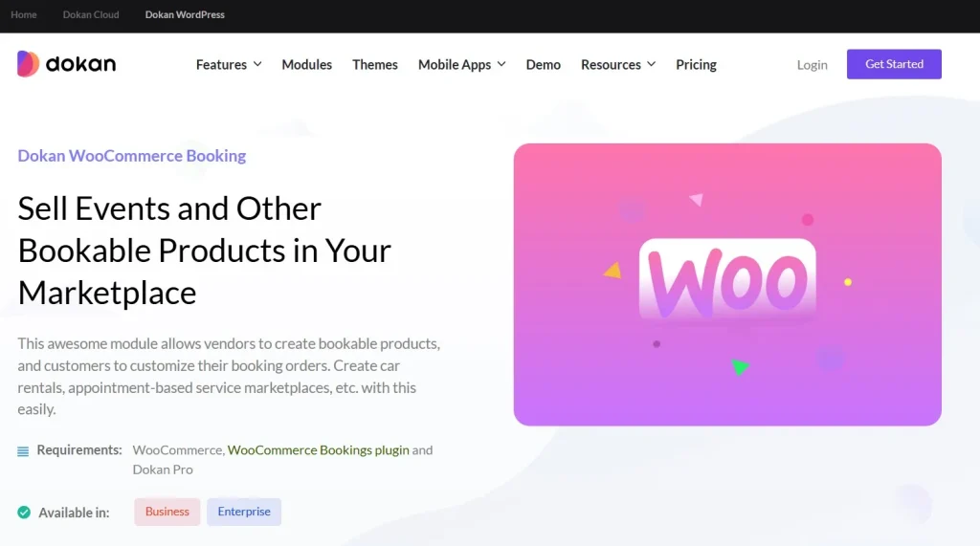This screenshot has width=980, height=546.
Task: Click the green triangle in the banner
Action: 739,366
